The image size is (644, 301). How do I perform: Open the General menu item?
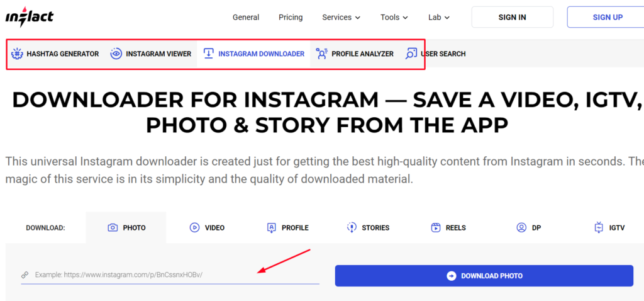(246, 18)
